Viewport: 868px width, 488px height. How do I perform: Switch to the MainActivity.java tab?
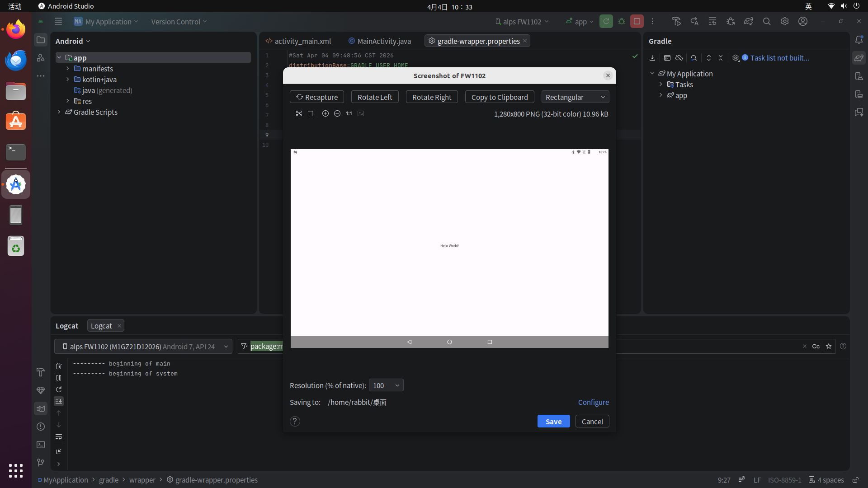pos(384,41)
